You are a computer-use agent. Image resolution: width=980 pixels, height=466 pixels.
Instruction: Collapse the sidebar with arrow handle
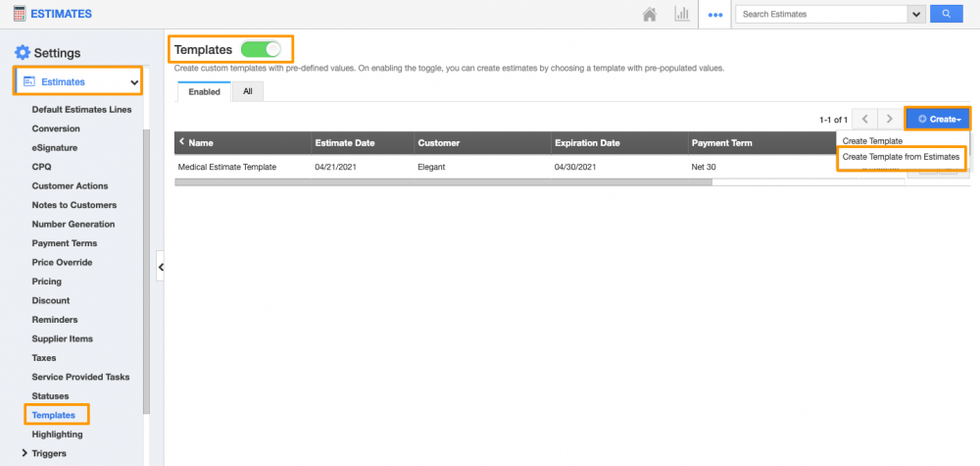pos(161,267)
